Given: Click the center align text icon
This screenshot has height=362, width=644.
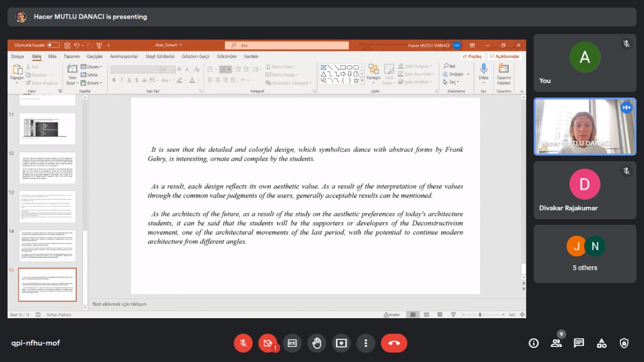Looking at the screenshot, I should click(x=218, y=80).
